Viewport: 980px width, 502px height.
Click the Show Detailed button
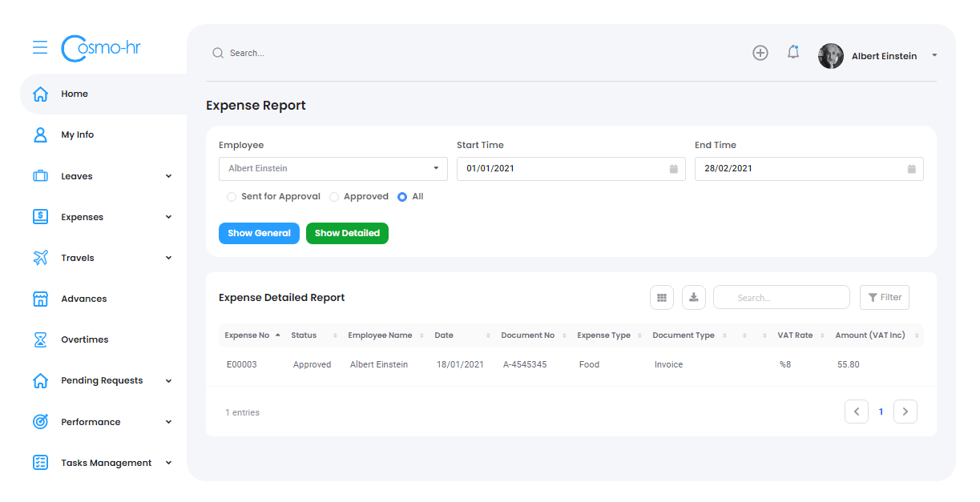[x=347, y=233]
